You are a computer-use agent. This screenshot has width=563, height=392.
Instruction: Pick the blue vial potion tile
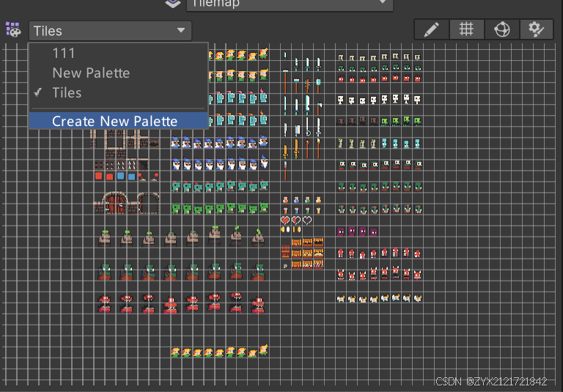point(296,210)
